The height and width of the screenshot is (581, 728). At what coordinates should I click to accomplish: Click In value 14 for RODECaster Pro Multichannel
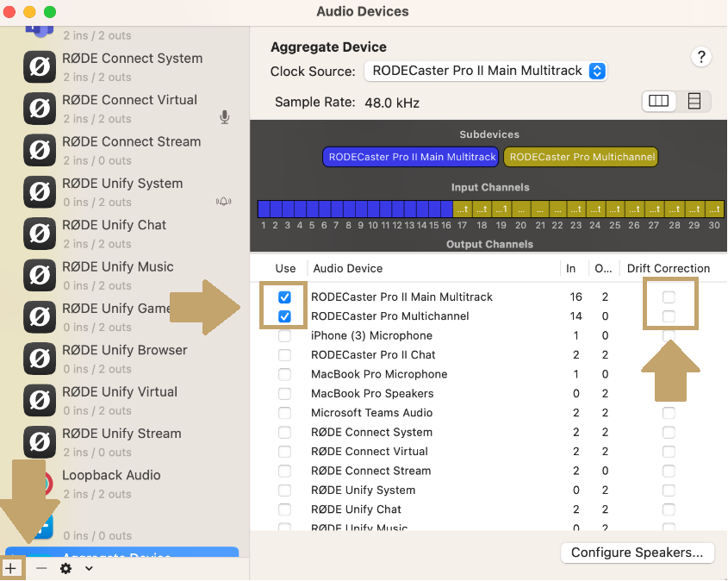point(576,316)
